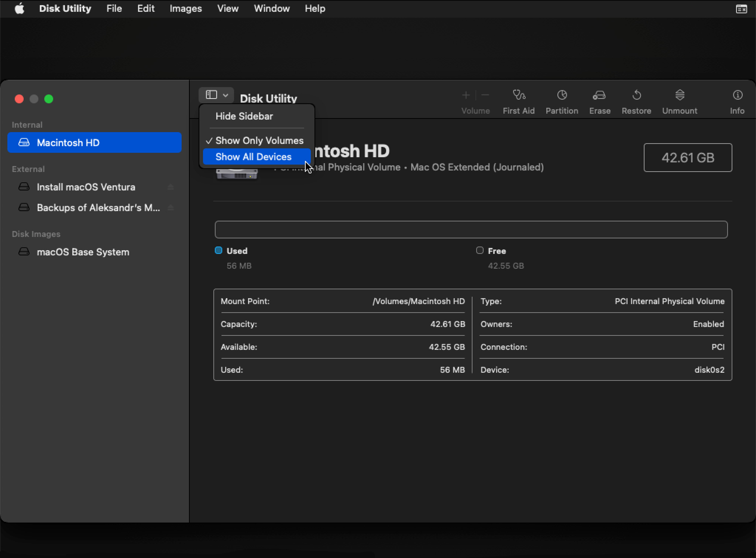This screenshot has height=558, width=756.
Task: Select Macintosh HD in the sidebar
Action: (x=94, y=142)
